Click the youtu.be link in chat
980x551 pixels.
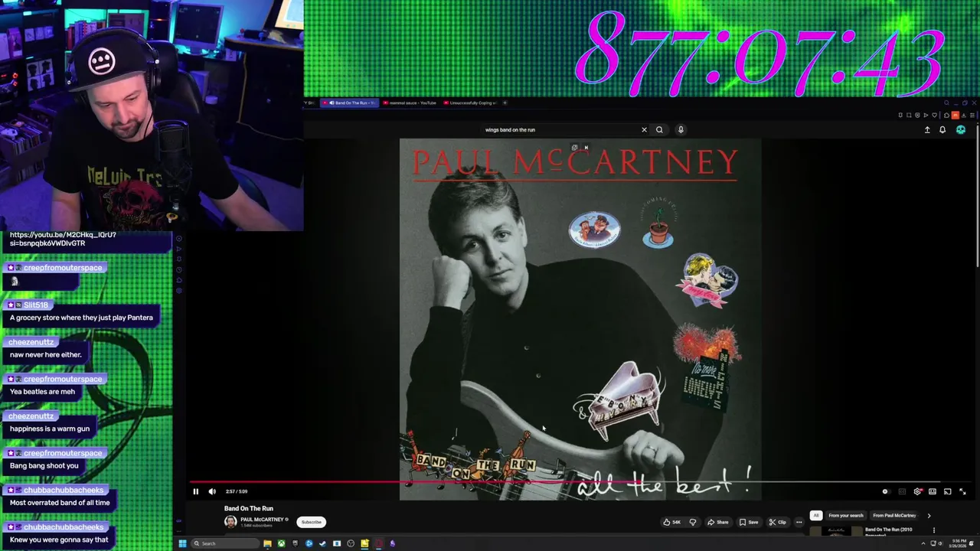pos(63,239)
